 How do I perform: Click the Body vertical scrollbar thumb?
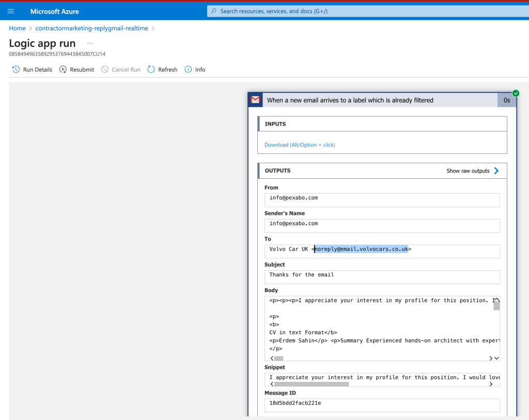(496, 306)
